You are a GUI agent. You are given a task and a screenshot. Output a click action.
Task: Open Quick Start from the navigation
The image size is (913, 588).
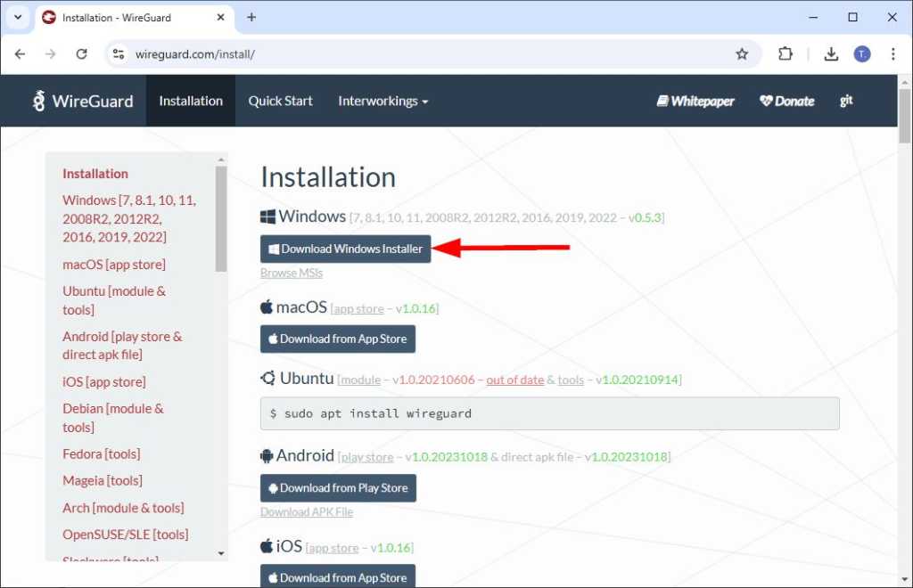[280, 101]
